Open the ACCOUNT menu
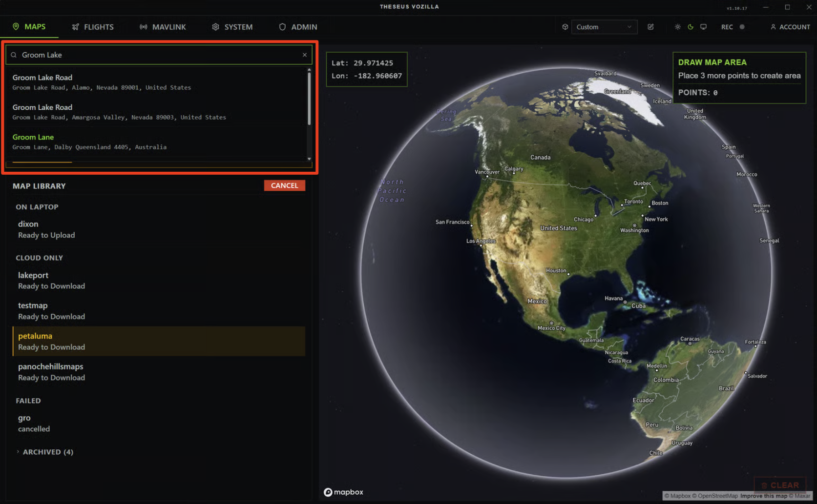817x504 pixels. click(x=790, y=27)
